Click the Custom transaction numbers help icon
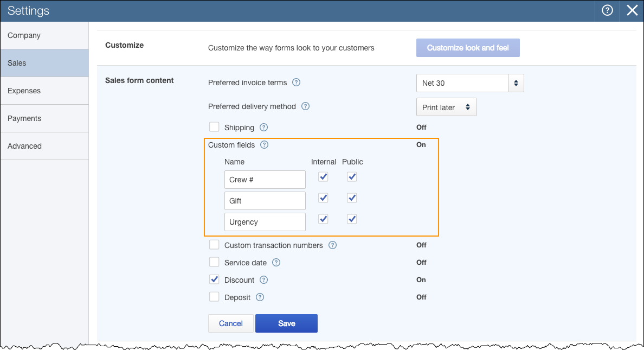Viewport: 644px width, 350px height. tap(332, 245)
